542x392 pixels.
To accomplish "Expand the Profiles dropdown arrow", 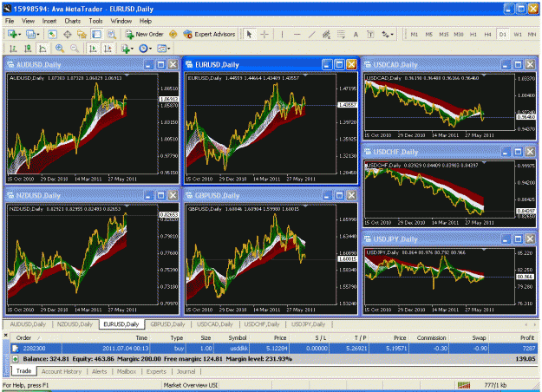I will pos(38,35).
